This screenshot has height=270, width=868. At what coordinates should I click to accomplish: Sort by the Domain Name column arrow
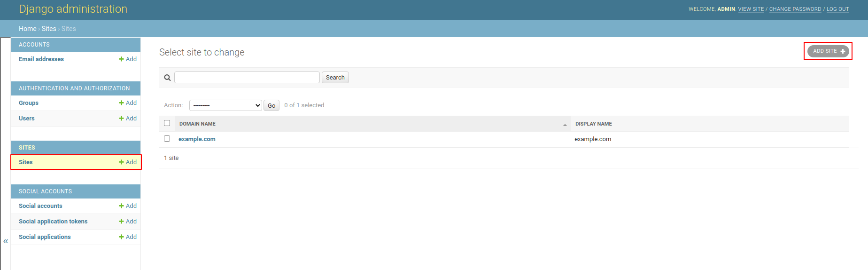tap(565, 125)
